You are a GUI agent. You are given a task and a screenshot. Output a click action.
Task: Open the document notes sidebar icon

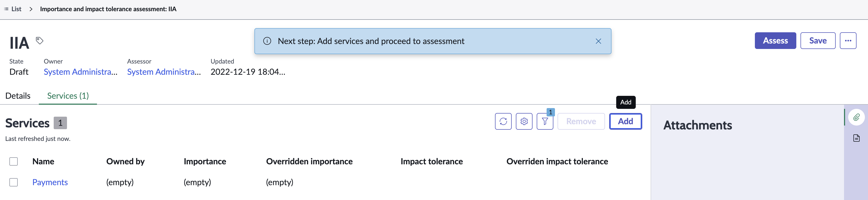click(x=856, y=138)
